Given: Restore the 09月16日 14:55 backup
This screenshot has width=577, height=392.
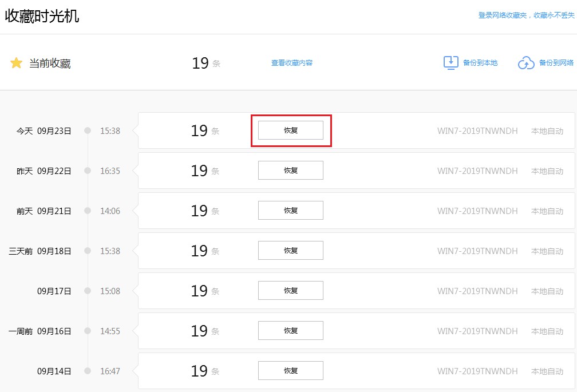Looking at the screenshot, I should point(291,331).
